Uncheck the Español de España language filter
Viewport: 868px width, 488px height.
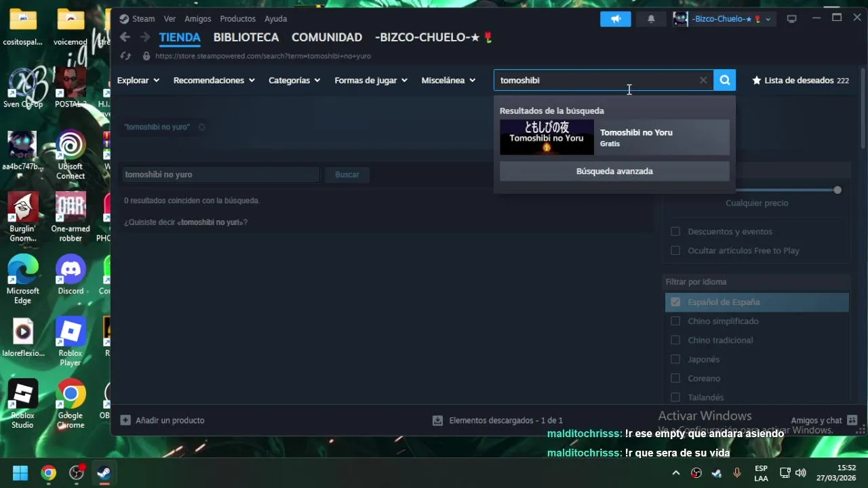pyautogui.click(x=675, y=302)
